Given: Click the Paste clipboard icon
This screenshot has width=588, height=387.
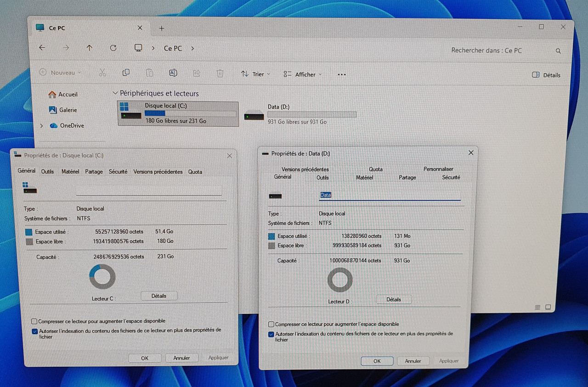Looking at the screenshot, I should [149, 73].
